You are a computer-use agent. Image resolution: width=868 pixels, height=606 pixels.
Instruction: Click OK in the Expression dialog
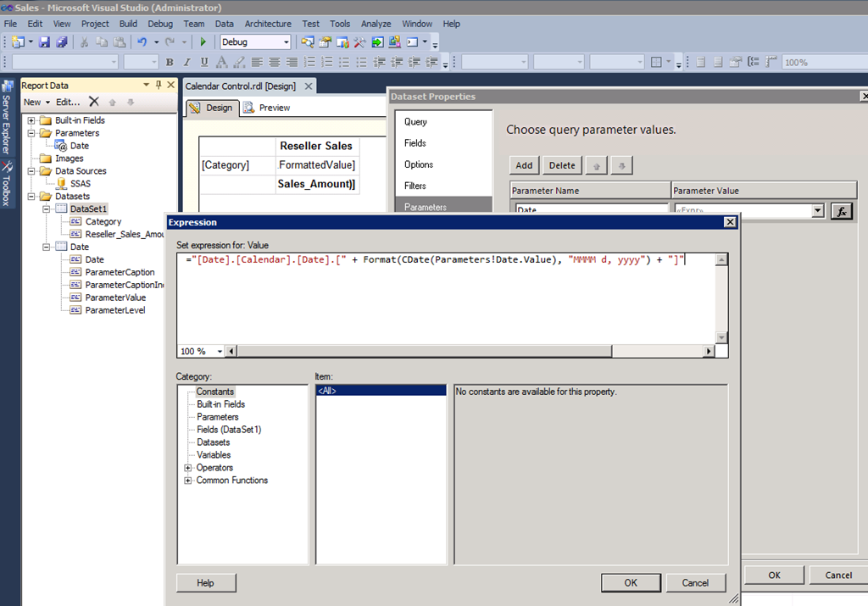(x=630, y=582)
